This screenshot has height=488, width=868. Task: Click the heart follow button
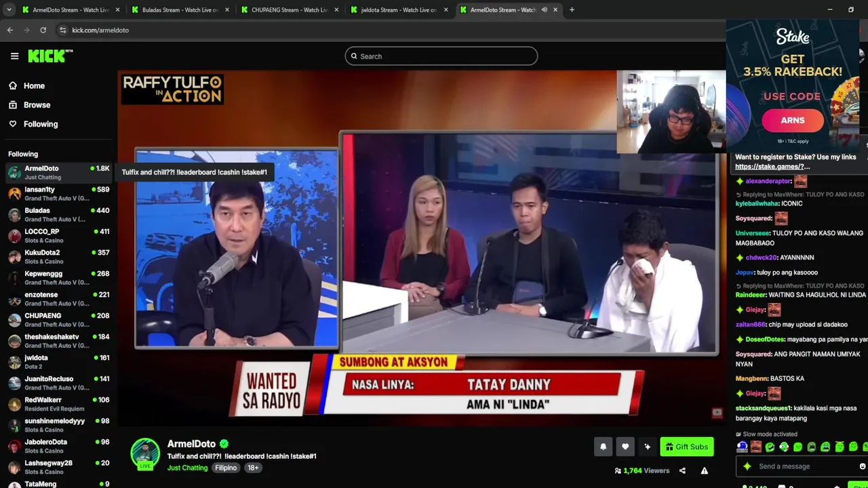[625, 447]
